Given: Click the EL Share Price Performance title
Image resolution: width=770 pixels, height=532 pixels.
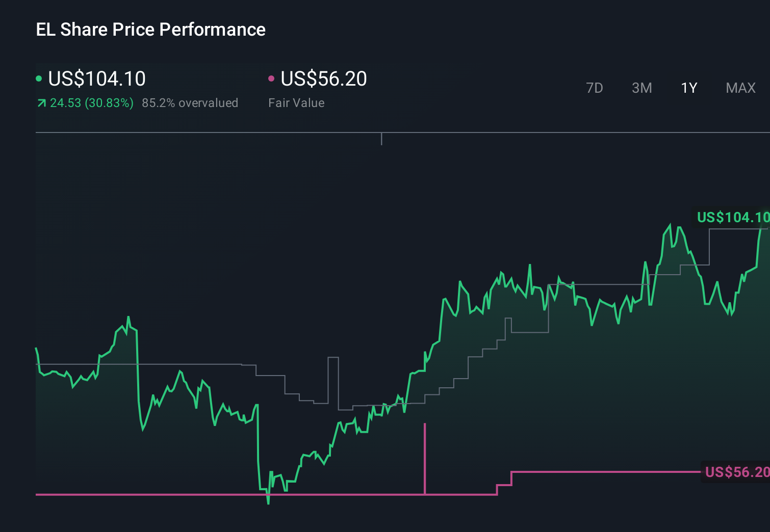Looking at the screenshot, I should click(150, 30).
